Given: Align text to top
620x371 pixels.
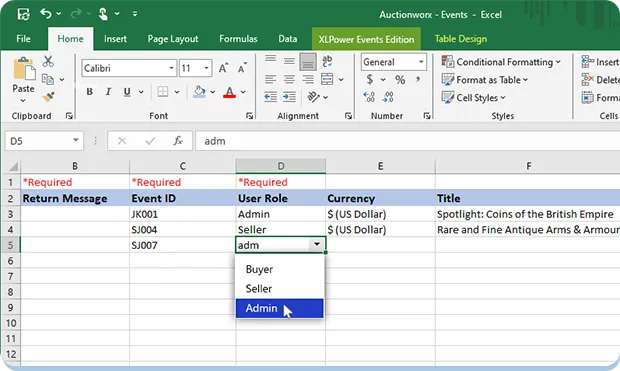Looking at the screenshot, I should (270, 60).
